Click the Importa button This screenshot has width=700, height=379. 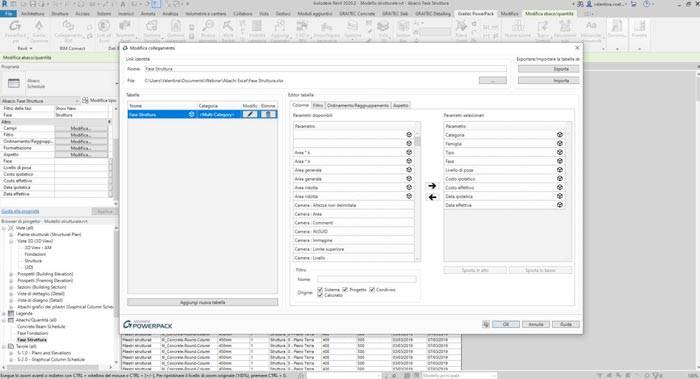[x=549, y=81]
